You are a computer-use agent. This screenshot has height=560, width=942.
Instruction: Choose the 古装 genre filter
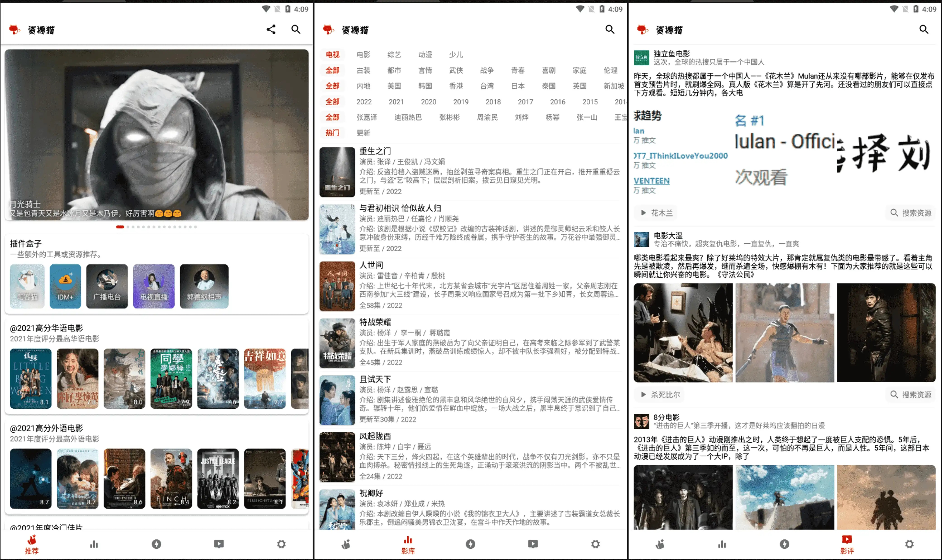click(363, 70)
